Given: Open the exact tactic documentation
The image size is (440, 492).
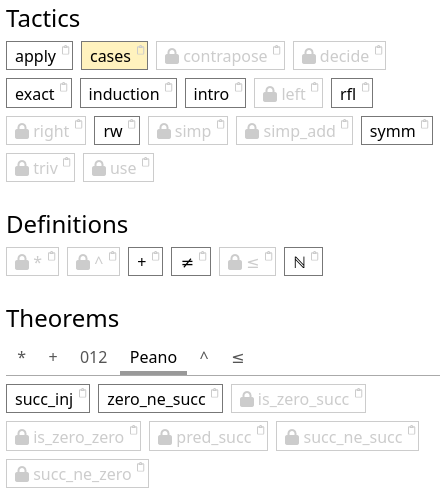Looking at the screenshot, I should (39, 93).
